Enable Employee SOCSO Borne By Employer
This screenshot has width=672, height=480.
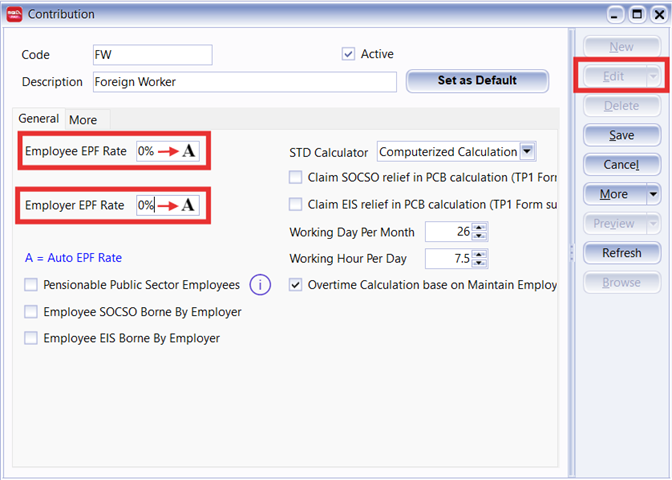tap(31, 312)
